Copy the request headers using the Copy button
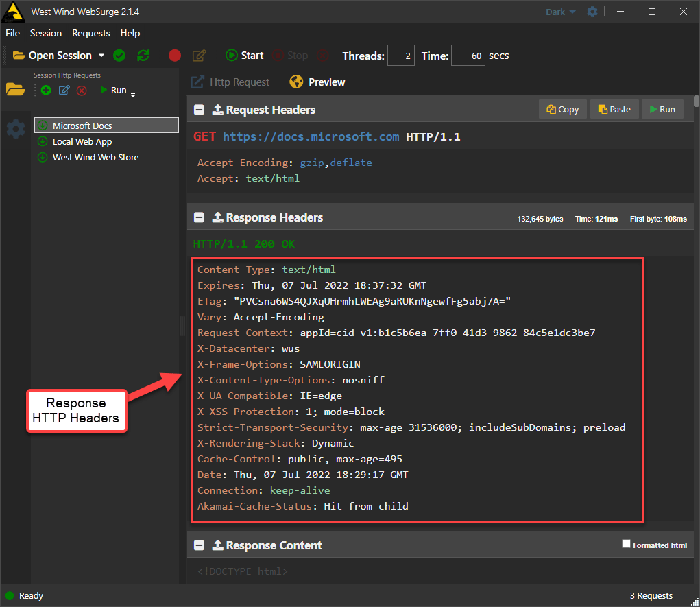The image size is (700, 607). pyautogui.click(x=562, y=109)
